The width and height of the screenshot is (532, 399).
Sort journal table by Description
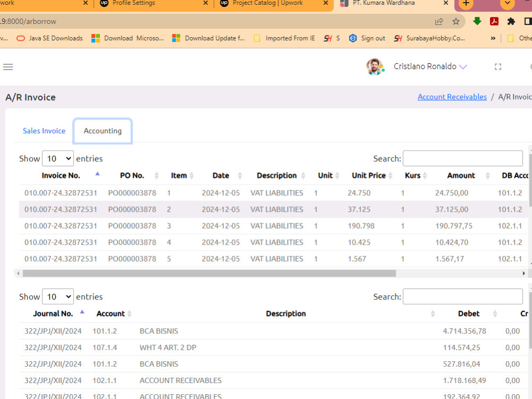pyautogui.click(x=286, y=313)
